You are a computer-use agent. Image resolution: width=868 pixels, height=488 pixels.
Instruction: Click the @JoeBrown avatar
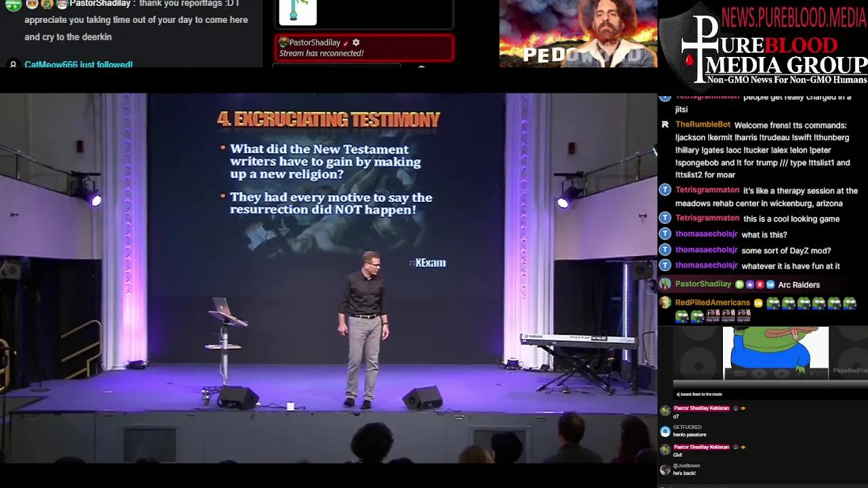coord(665,470)
